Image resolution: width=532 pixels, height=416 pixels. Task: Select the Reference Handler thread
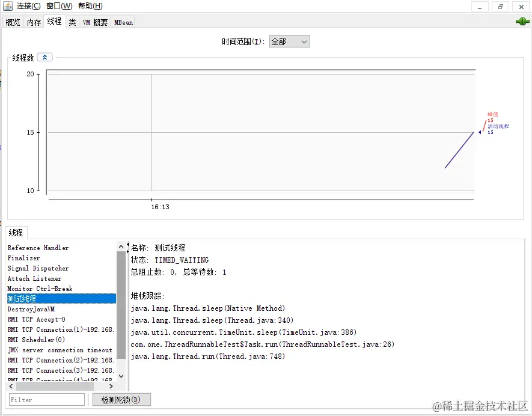pos(37,248)
